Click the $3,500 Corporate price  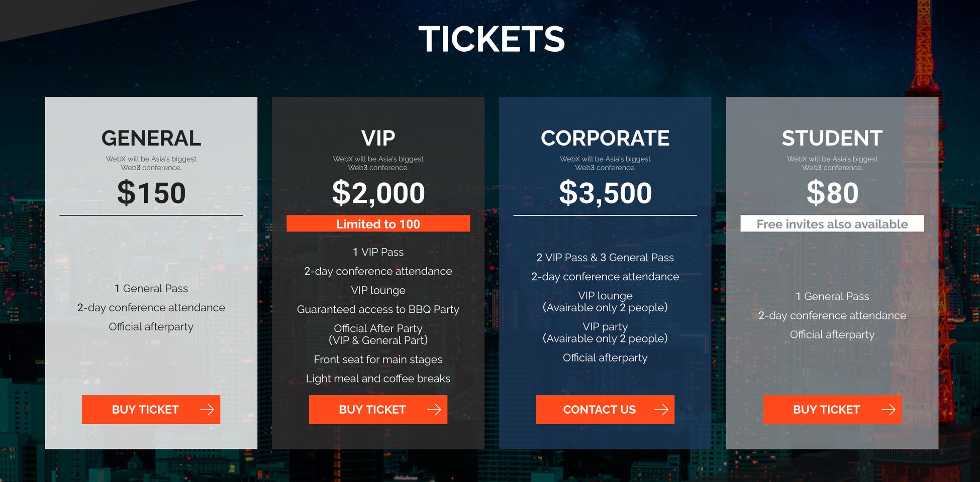tap(606, 193)
